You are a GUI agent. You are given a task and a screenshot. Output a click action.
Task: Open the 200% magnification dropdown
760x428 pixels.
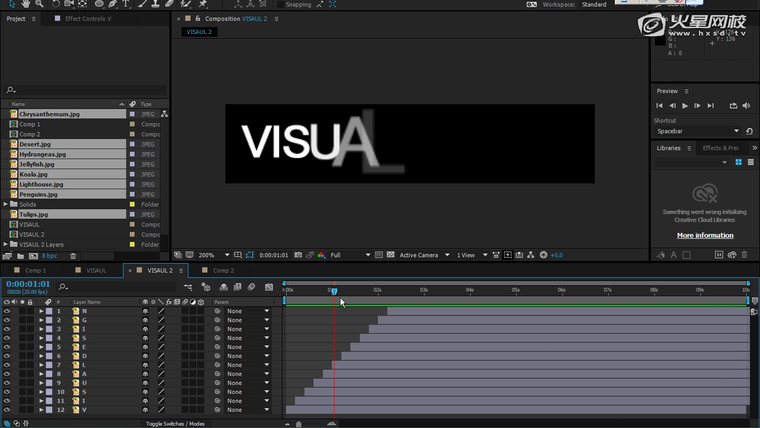click(x=212, y=255)
